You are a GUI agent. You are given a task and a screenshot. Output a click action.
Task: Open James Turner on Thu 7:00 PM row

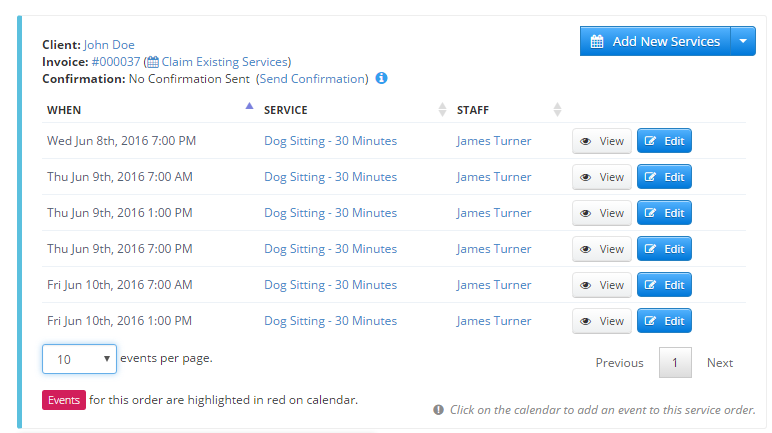[x=494, y=249]
